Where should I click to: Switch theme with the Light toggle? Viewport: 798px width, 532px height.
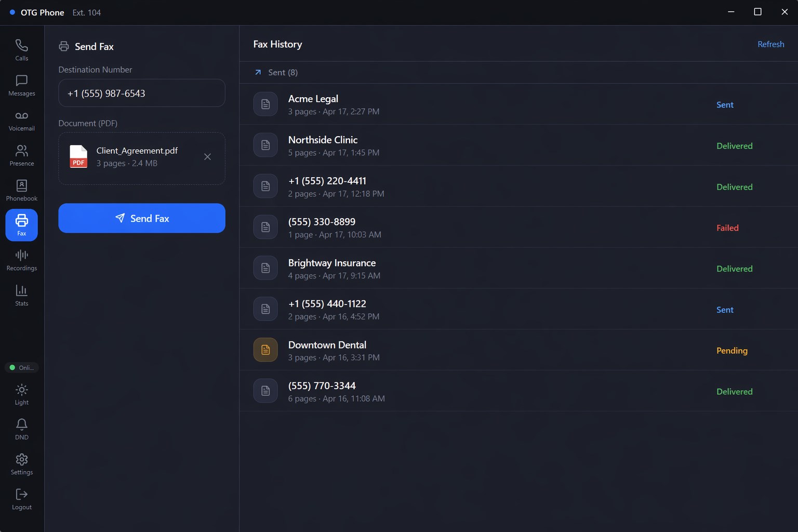click(x=22, y=394)
